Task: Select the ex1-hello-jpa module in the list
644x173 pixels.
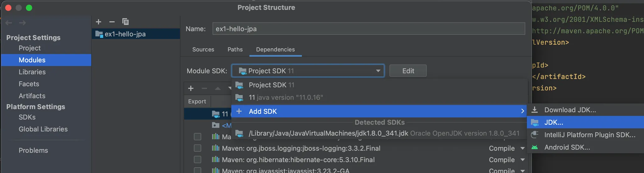Action: (x=125, y=34)
